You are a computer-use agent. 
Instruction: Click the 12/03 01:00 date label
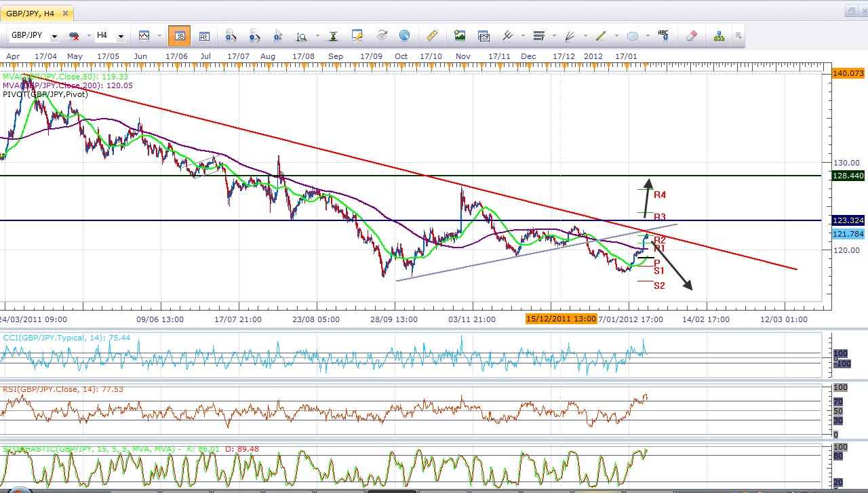[784, 319]
